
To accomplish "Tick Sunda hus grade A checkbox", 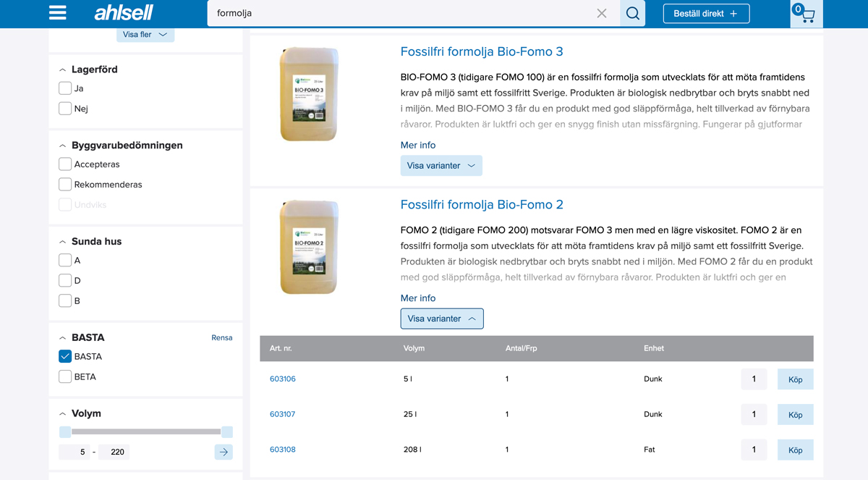I will click(65, 261).
